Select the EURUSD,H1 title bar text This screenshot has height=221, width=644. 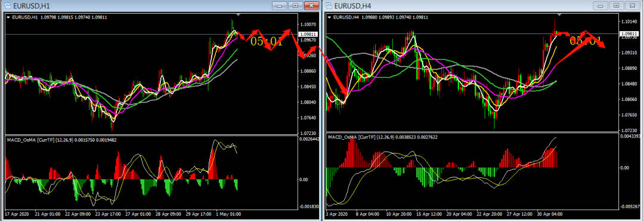click(x=31, y=6)
